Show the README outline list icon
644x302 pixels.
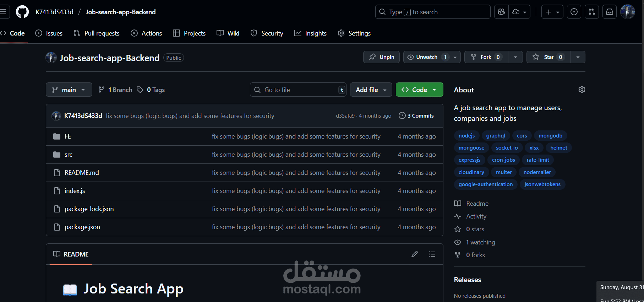click(432, 254)
